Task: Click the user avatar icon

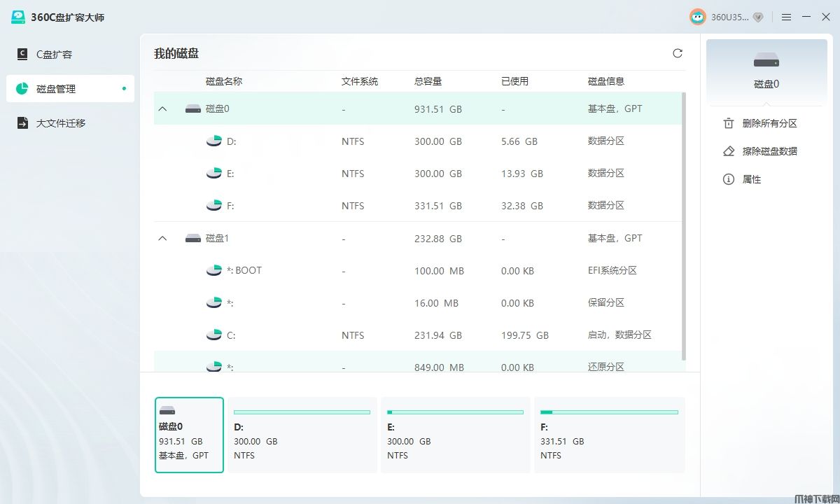Action: point(697,17)
